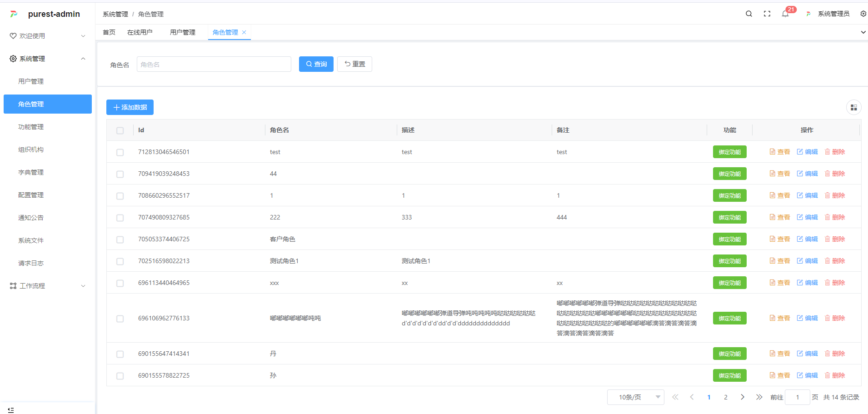Image resolution: width=868 pixels, height=414 pixels.
Task: Check the row checkbox for 客户角色
Action: coord(120,239)
